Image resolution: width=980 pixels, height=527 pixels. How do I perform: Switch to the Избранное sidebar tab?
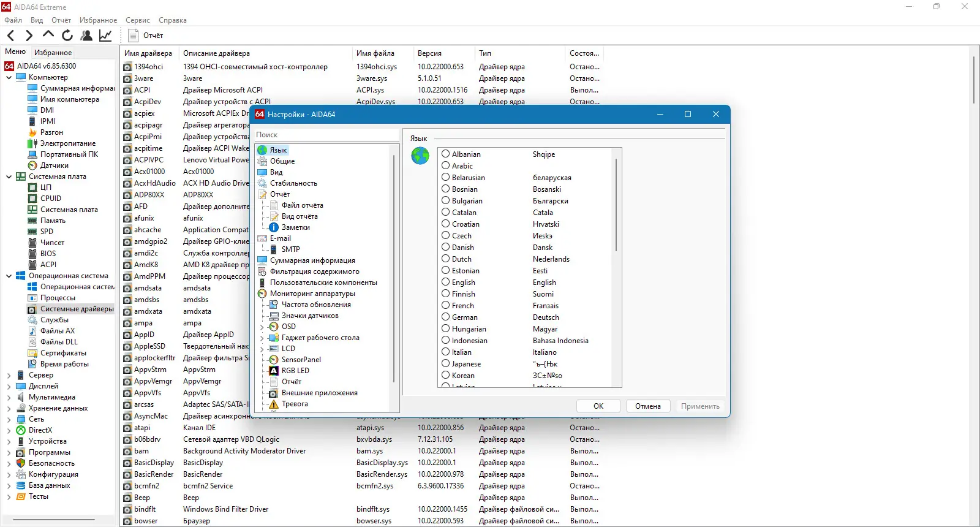[x=53, y=53]
